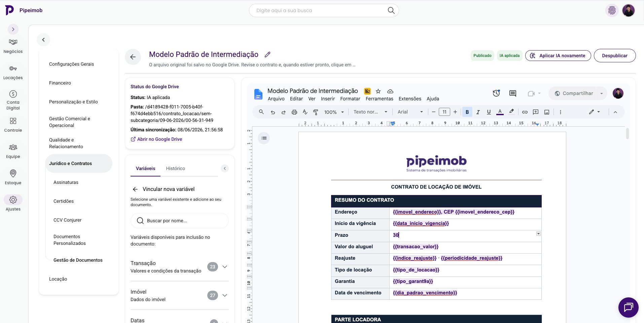Hide the Docs menus with caret
Viewport: 644px width, 323px height.
(615, 112)
